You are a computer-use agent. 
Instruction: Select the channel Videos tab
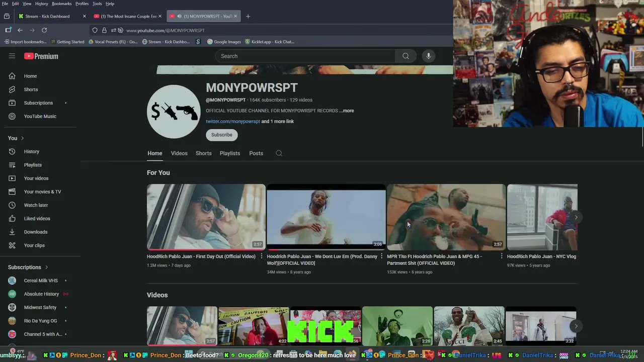(179, 153)
